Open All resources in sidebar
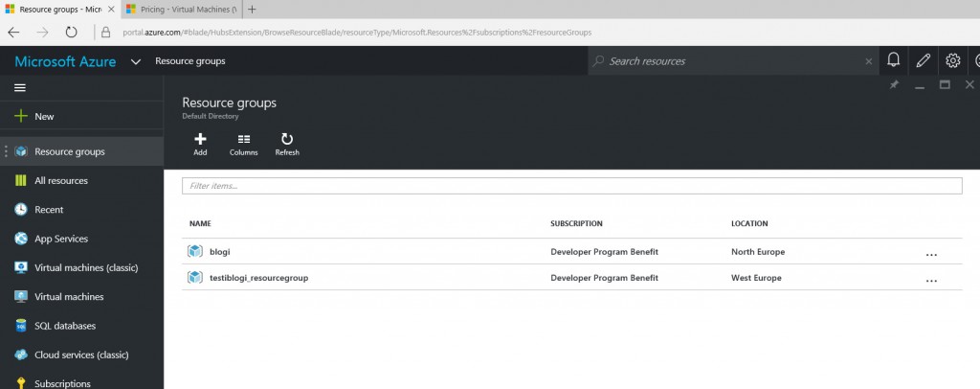This screenshot has height=389, width=980. coord(82,181)
